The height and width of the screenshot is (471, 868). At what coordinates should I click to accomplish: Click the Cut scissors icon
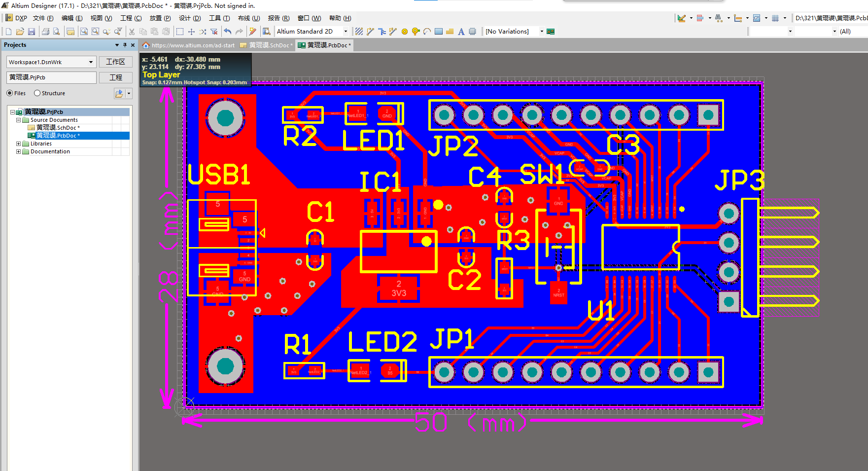(132, 32)
